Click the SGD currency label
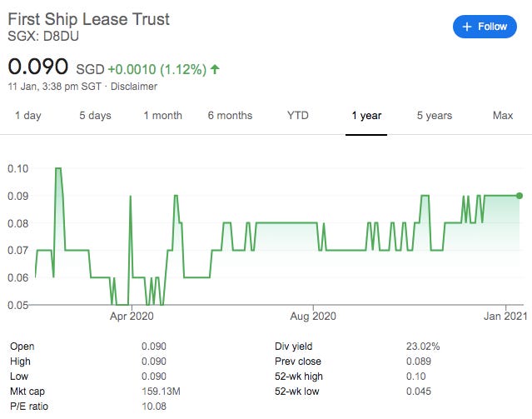This screenshot has height=419, width=532. [90, 69]
